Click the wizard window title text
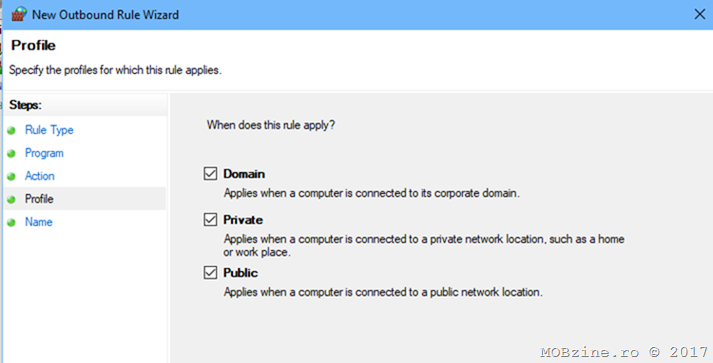713x363 pixels. (105, 15)
